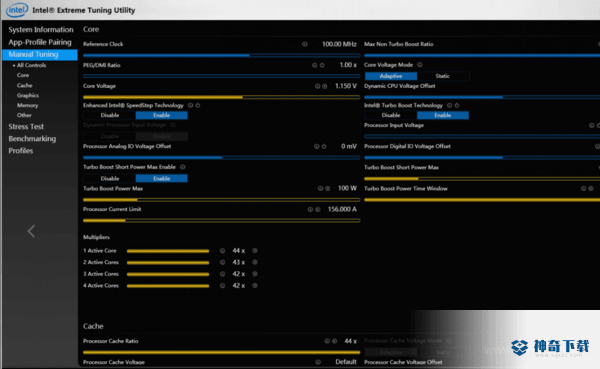
Task: Disable Enhanced Intel SpeedStep Technology
Action: pos(110,115)
